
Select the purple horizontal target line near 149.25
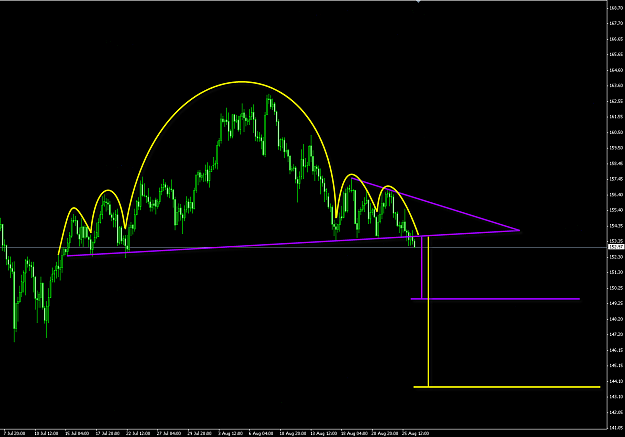click(495, 299)
